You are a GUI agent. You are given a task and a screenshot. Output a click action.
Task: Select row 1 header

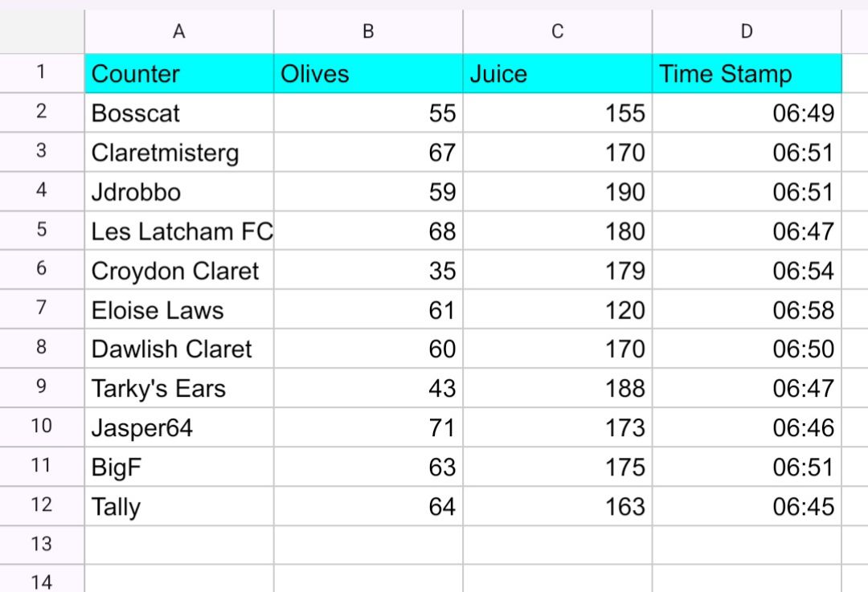point(42,73)
